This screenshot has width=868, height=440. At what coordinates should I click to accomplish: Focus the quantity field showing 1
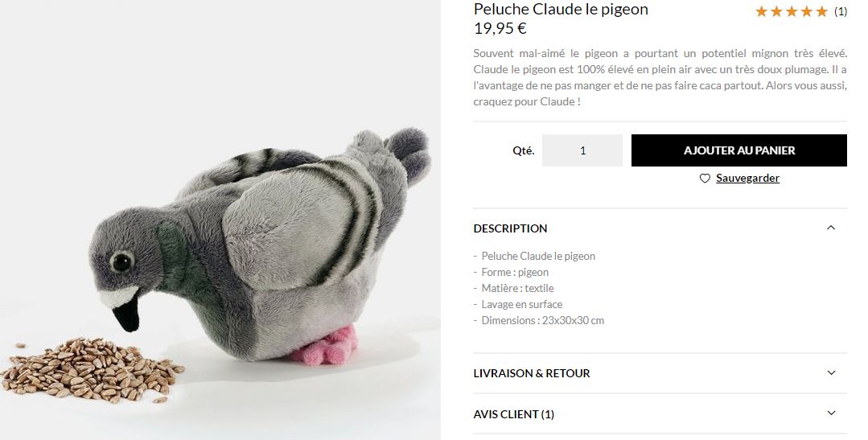pyautogui.click(x=582, y=150)
